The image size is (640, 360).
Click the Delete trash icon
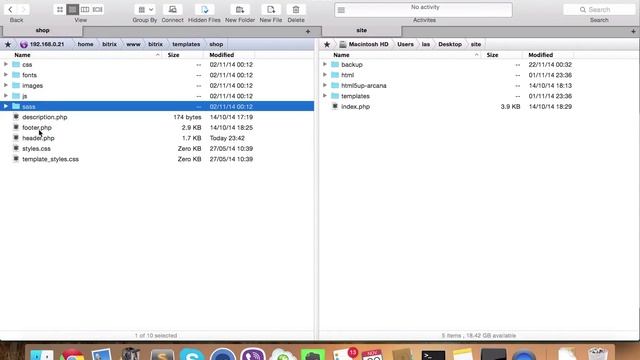(296, 9)
